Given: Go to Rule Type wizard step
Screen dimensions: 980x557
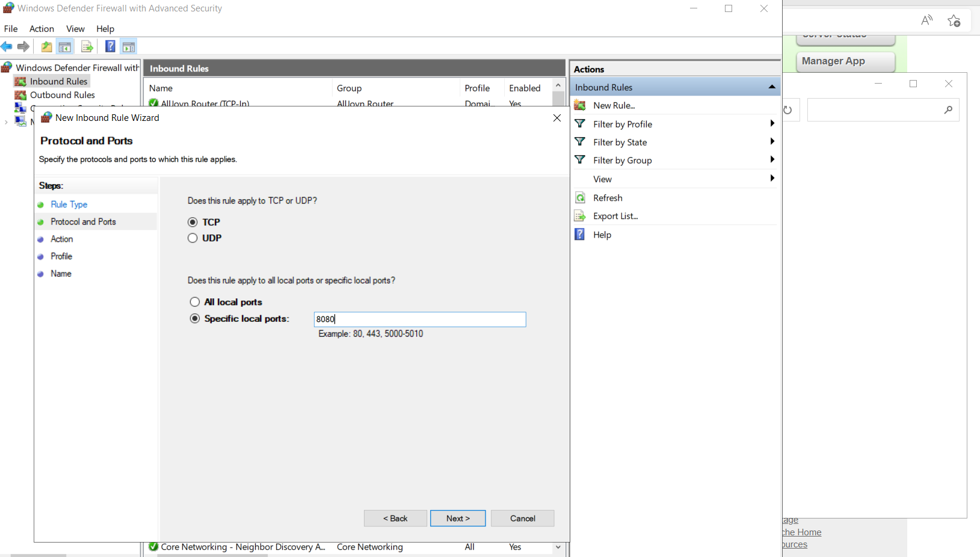Looking at the screenshot, I should pos(69,205).
